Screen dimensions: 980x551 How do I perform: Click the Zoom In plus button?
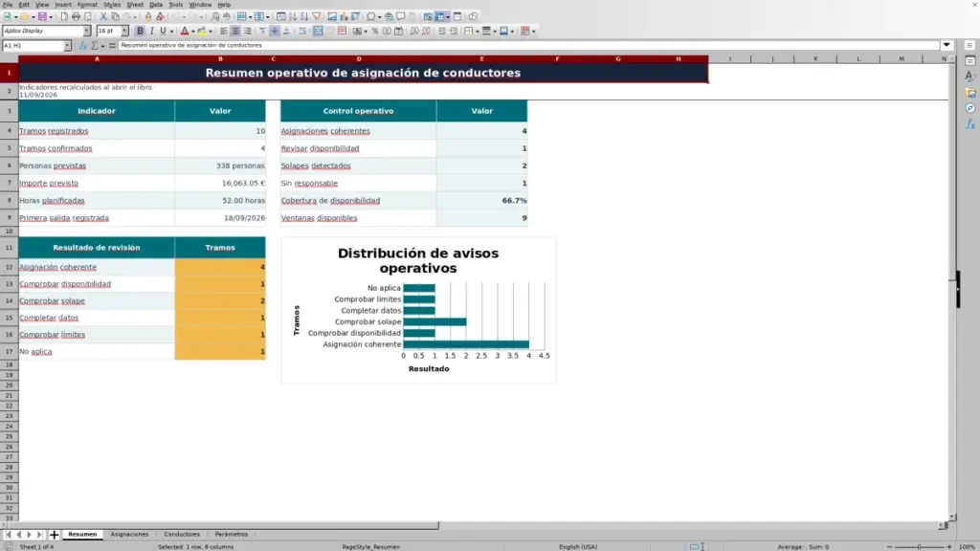pyautogui.click(x=948, y=547)
